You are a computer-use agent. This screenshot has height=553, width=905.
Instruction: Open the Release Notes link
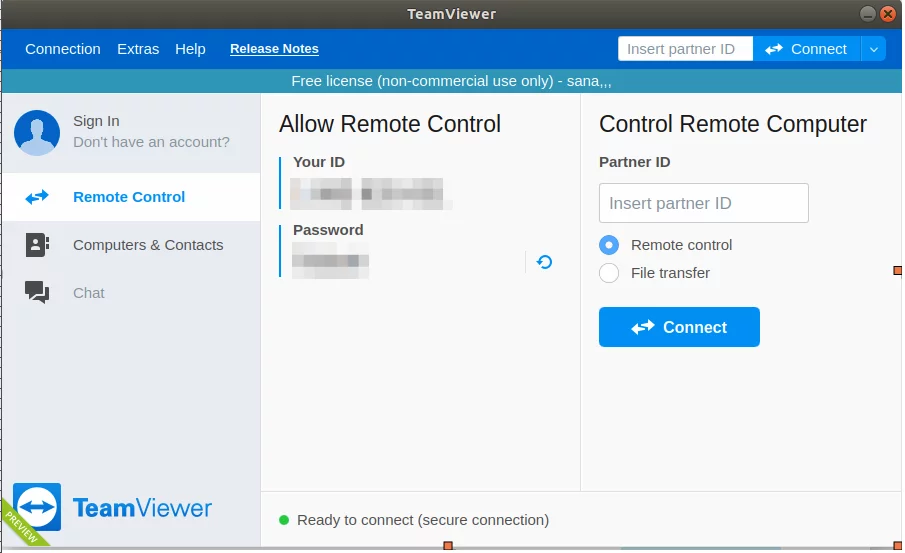274,49
